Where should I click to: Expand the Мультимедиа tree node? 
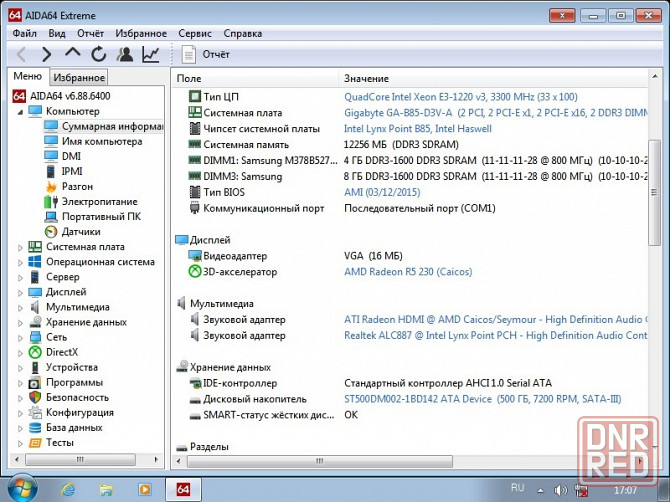point(20,308)
